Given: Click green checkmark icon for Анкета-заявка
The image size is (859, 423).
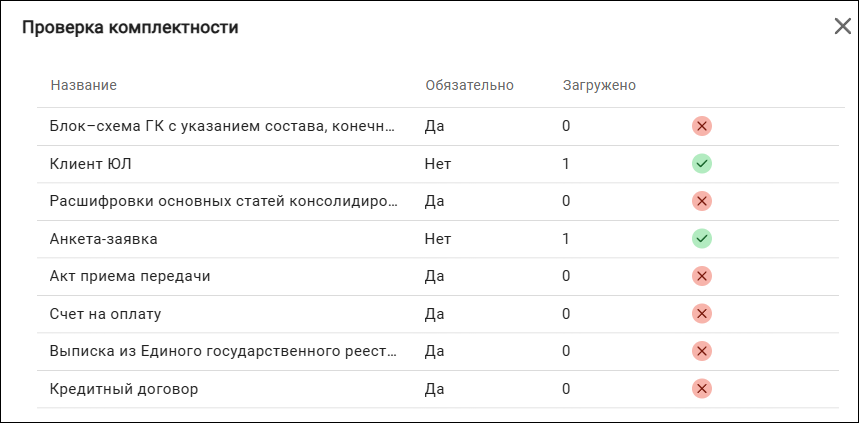Looking at the screenshot, I should click(x=701, y=239).
